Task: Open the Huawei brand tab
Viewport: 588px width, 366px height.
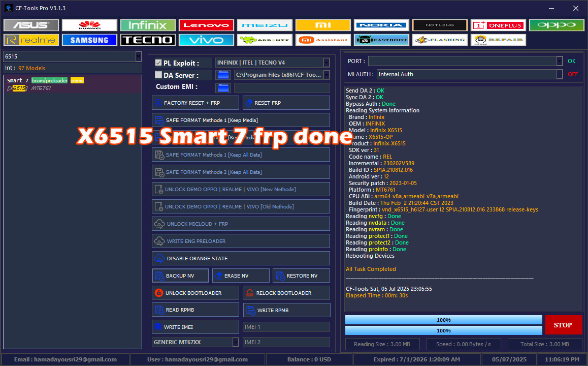Action: click(90, 25)
